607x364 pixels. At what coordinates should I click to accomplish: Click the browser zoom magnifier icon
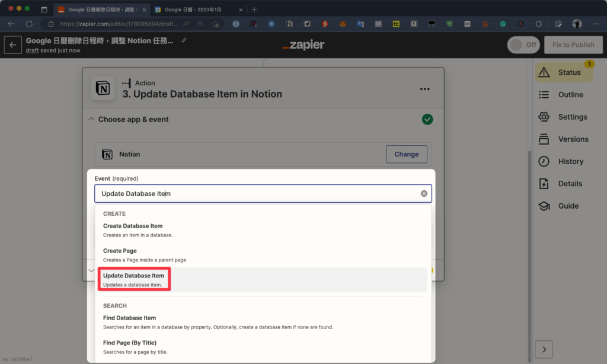[200, 24]
